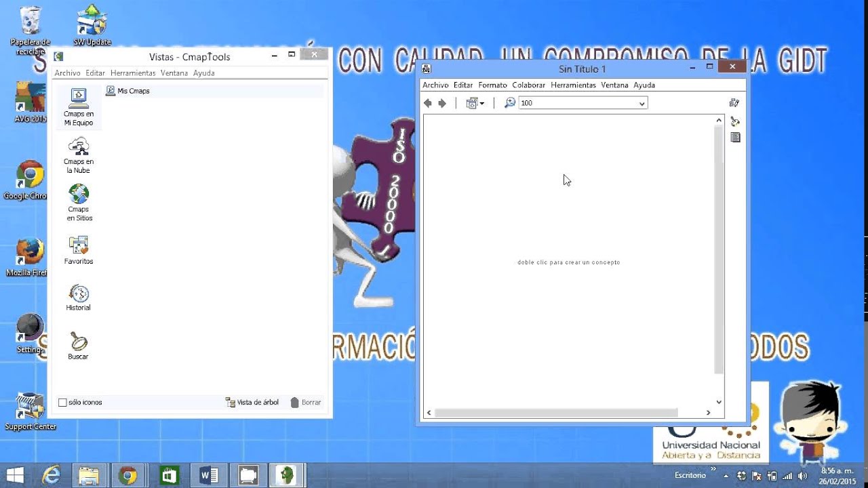This screenshot has height=488, width=868.
Task: Switch to Vista de árbol
Action: 252,403
